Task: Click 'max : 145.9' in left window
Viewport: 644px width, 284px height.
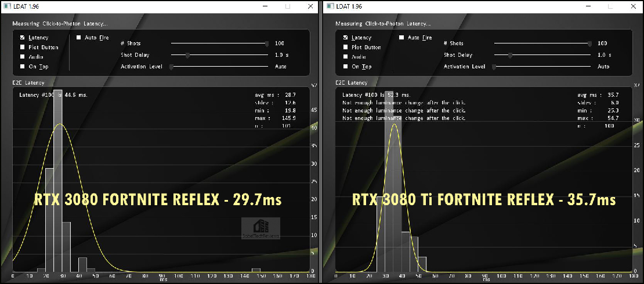Action: point(275,118)
